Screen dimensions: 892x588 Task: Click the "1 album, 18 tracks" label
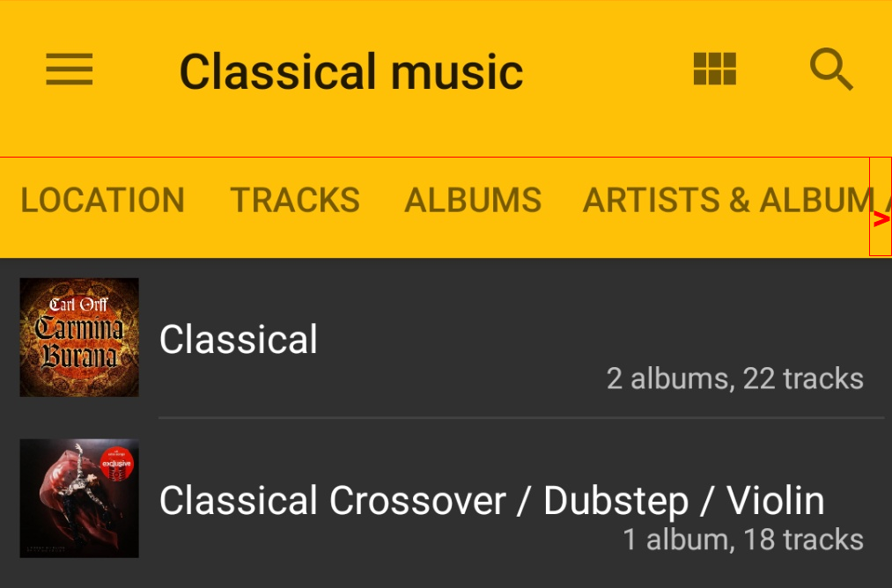[x=743, y=539]
